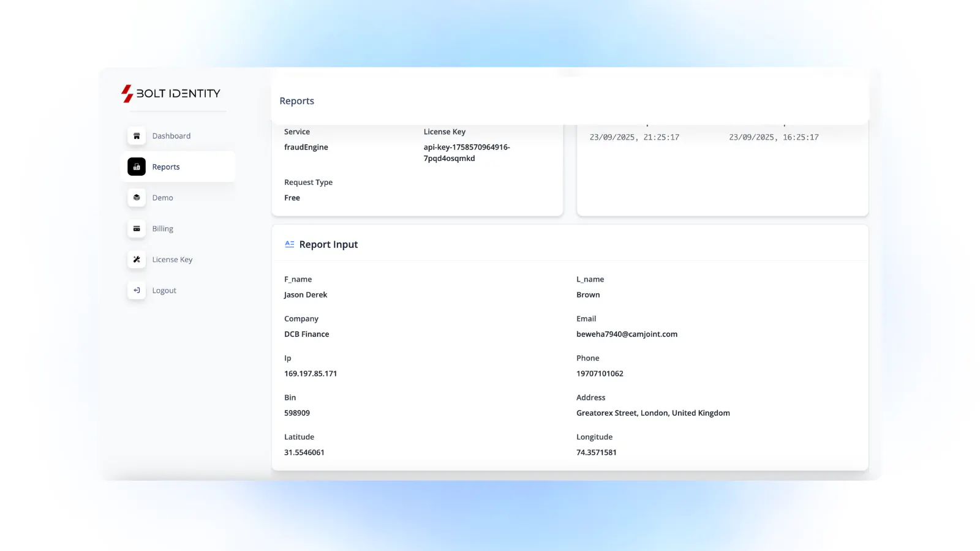
Task: Click timestamp 23/09/2025, 16:25:17
Action: (774, 137)
